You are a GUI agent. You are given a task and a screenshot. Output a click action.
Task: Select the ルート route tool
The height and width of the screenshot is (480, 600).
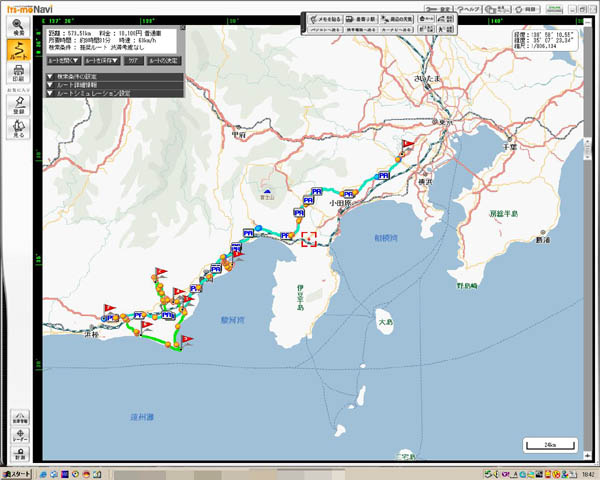point(18,50)
